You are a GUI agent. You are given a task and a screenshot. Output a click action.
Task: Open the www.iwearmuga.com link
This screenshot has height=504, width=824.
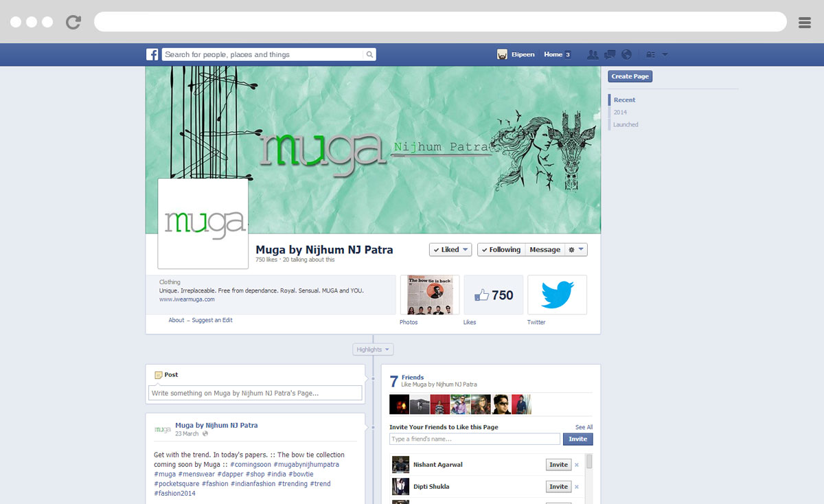[x=187, y=299]
